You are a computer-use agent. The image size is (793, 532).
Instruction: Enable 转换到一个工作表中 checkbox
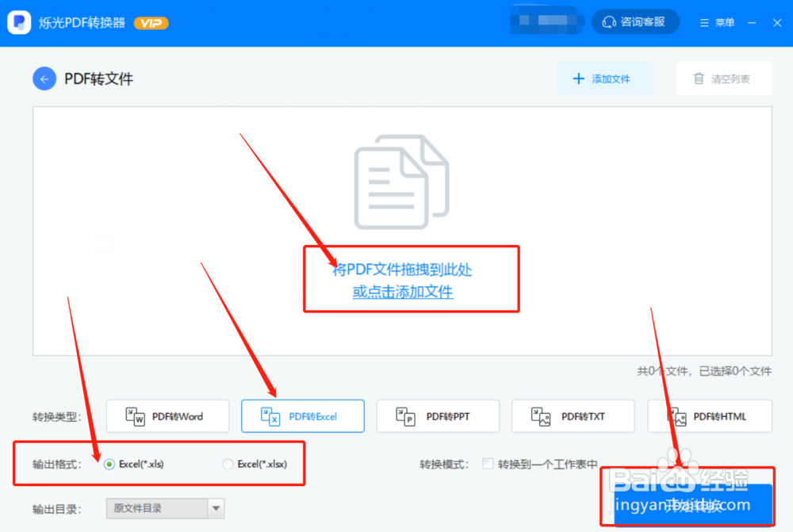488,465
